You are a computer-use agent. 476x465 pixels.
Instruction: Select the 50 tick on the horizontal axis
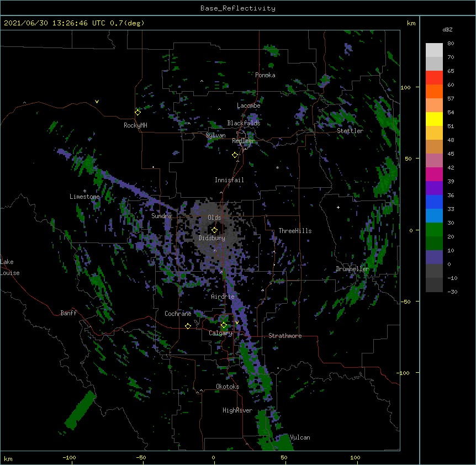click(x=284, y=457)
